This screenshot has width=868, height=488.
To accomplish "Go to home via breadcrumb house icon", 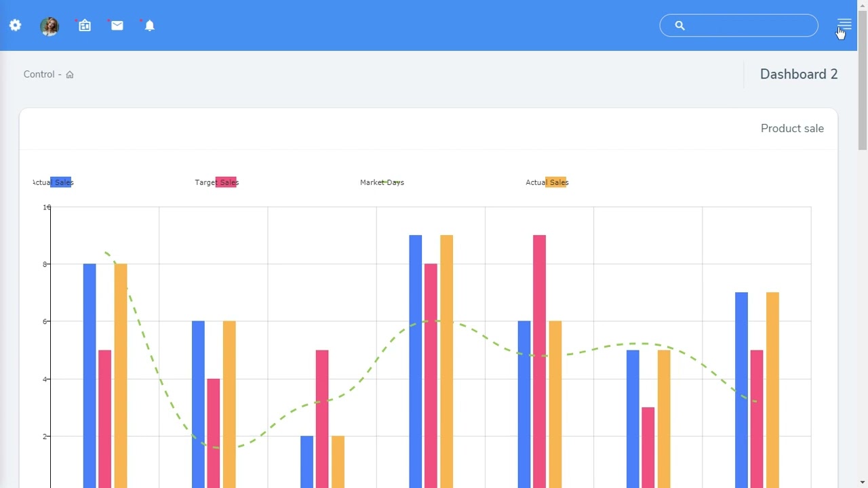I will click(x=69, y=75).
